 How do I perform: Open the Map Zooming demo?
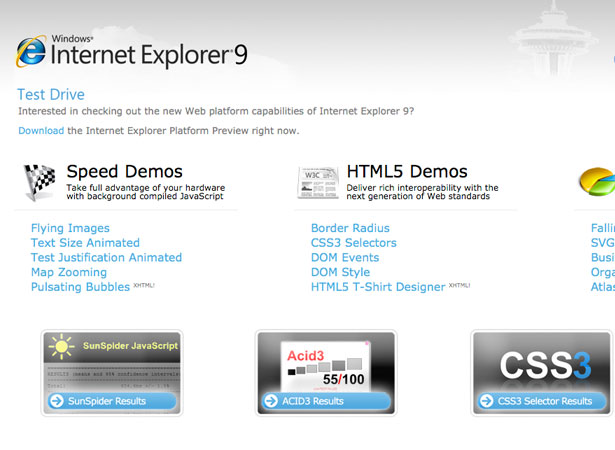pos(69,272)
